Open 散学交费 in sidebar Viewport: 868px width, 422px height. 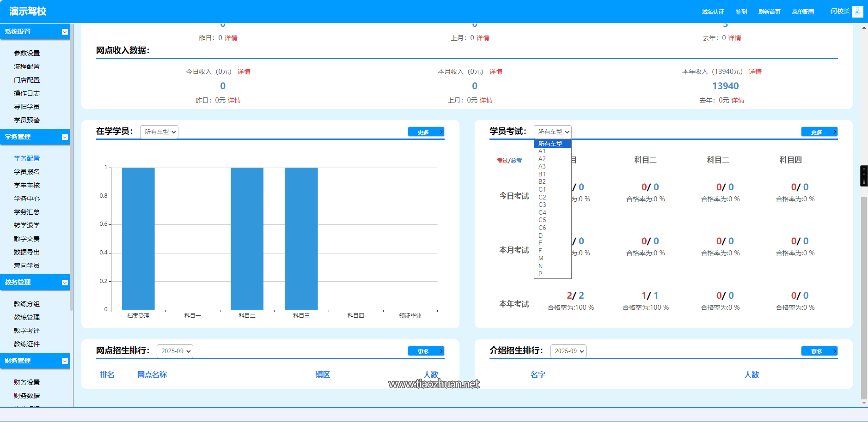point(27,239)
